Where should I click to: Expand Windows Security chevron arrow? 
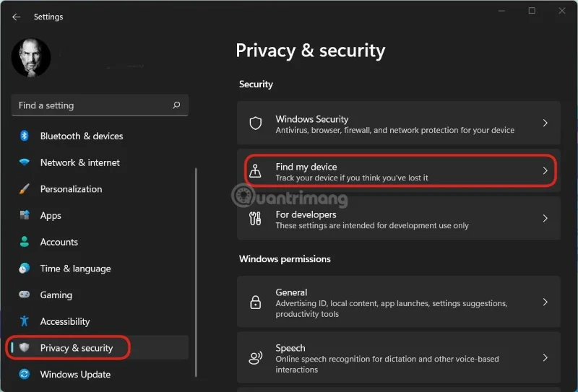pyautogui.click(x=545, y=123)
